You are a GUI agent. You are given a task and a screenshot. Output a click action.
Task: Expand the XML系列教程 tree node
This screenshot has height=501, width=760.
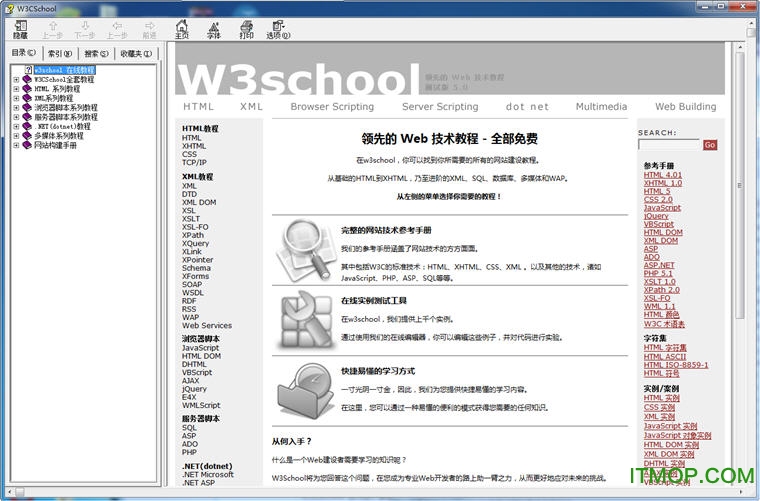16,98
